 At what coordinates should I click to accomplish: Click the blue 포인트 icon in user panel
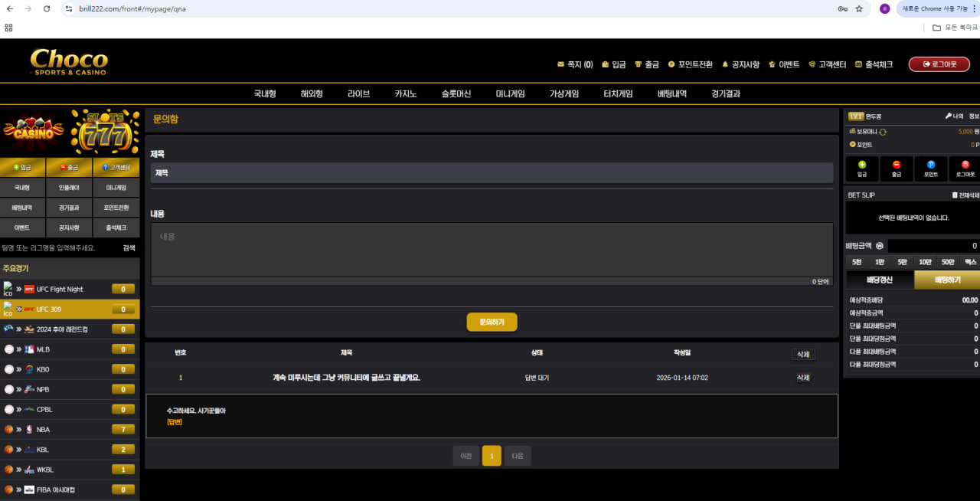tap(930, 165)
